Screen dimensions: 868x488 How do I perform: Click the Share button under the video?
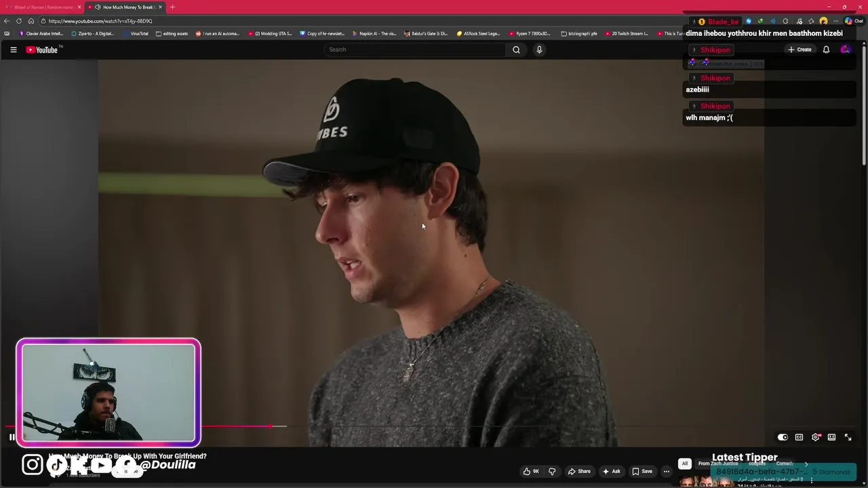point(579,471)
